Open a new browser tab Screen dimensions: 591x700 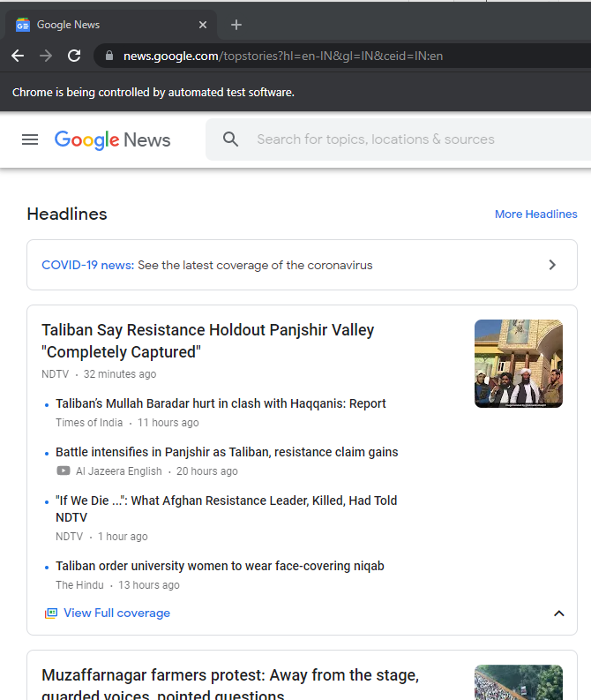(x=236, y=25)
